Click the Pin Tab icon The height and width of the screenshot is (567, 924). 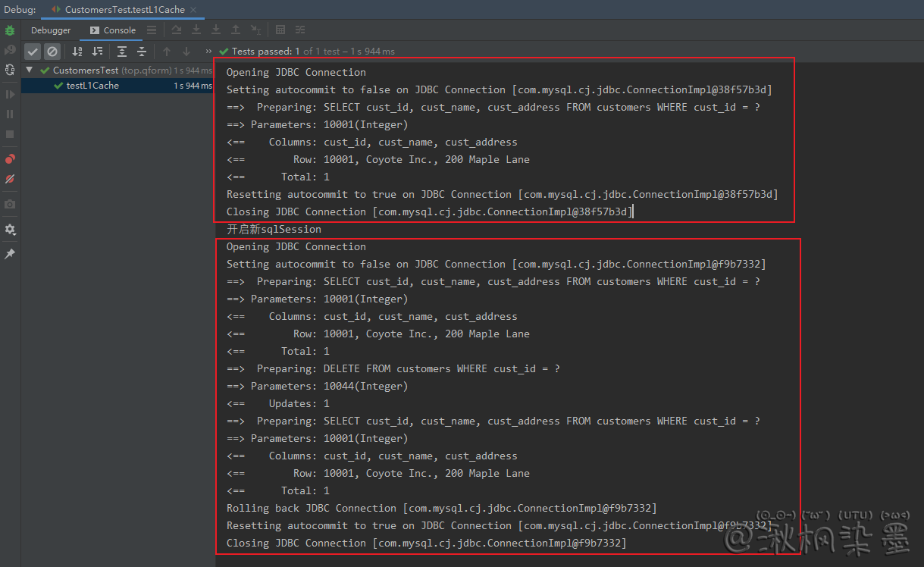point(10,255)
